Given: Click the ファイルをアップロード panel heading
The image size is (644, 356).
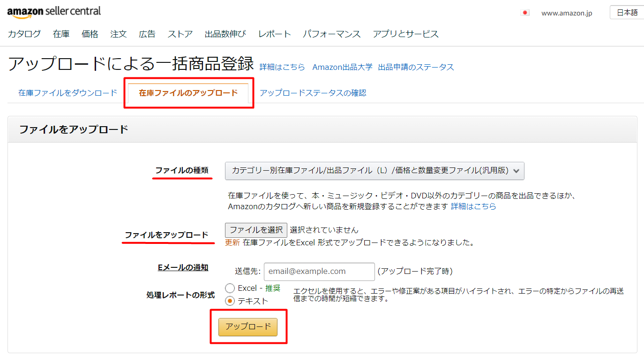Looking at the screenshot, I should [x=74, y=129].
